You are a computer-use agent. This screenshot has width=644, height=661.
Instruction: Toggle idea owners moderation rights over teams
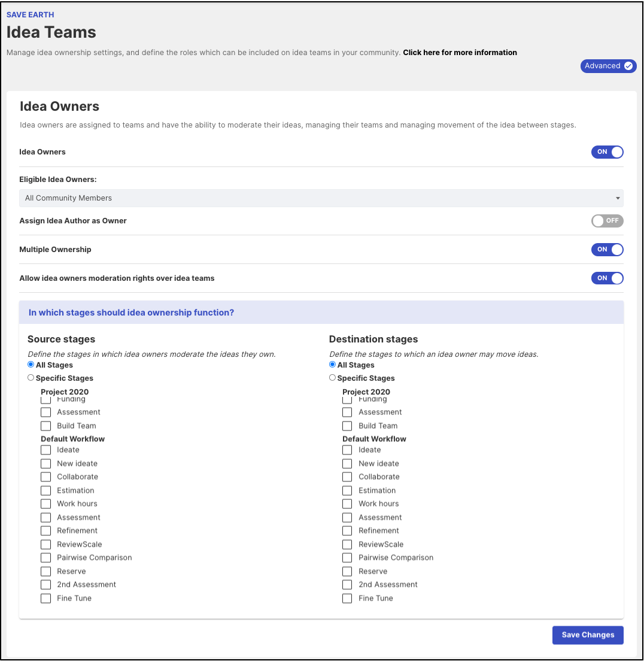coord(607,278)
